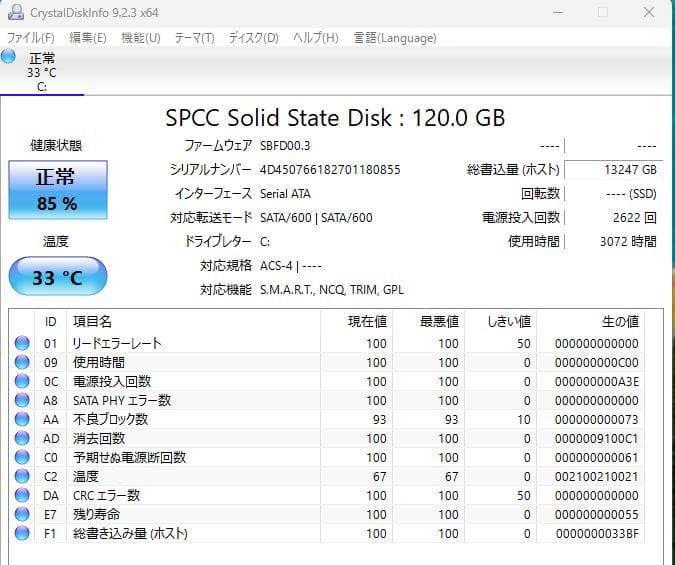This screenshot has height=565, width=675.
Task: Click raw value 000000000C00
Action: (x=597, y=363)
